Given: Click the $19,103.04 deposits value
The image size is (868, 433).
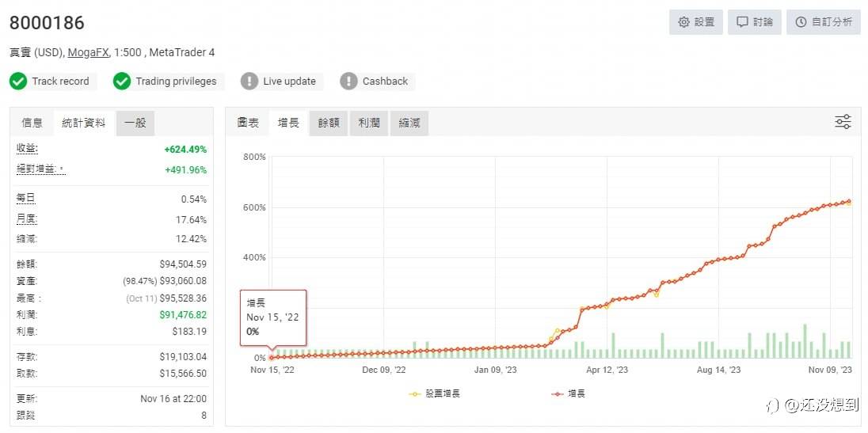Looking at the screenshot, I should pyautogui.click(x=183, y=357).
